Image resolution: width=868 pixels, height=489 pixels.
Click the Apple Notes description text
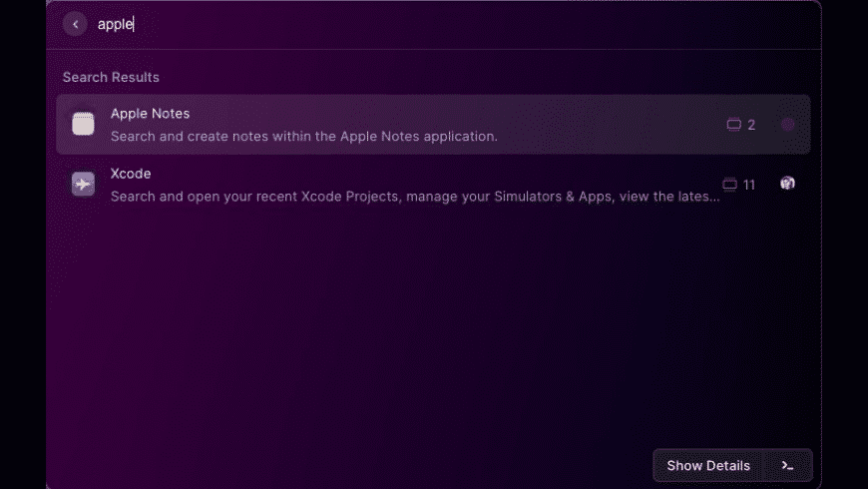[304, 137]
